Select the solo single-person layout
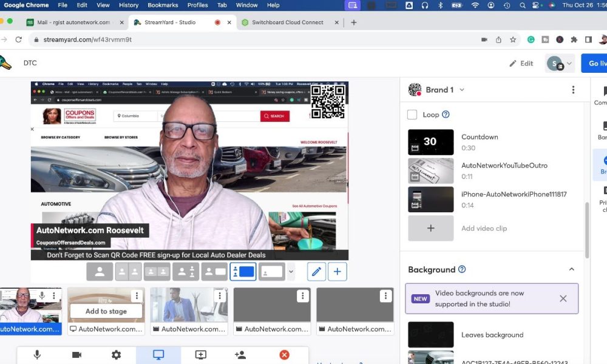The height and width of the screenshot is (364, 607). [100, 272]
